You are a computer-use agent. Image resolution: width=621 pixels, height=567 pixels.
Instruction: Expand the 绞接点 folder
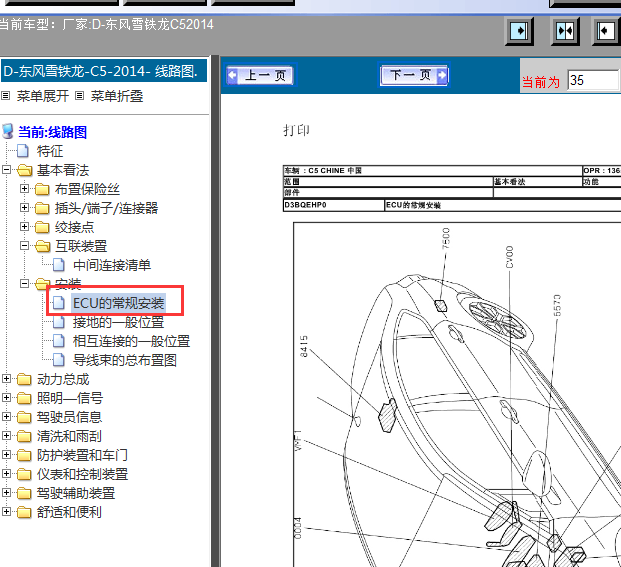pyautogui.click(x=24, y=226)
